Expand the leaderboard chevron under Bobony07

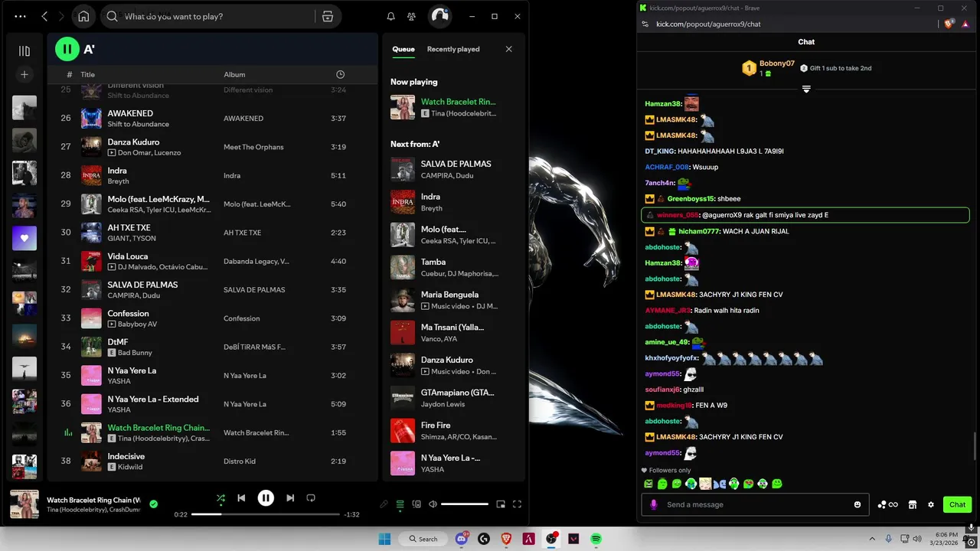coord(806,90)
